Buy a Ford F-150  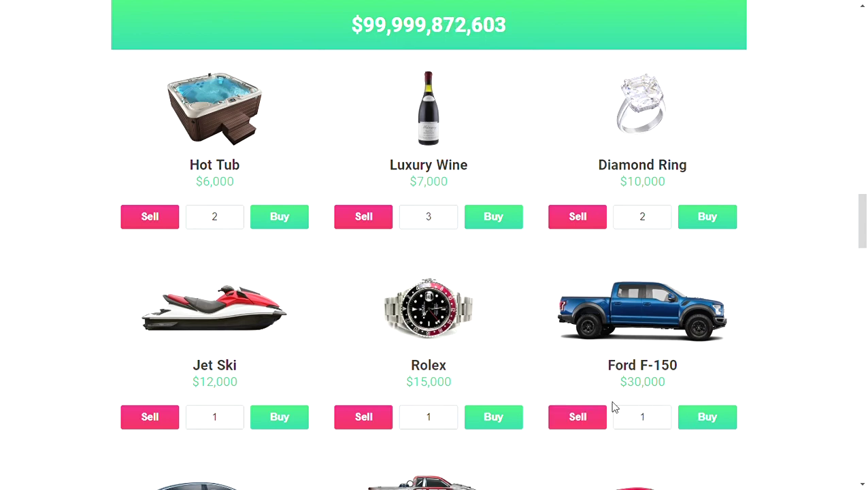pyautogui.click(x=707, y=417)
